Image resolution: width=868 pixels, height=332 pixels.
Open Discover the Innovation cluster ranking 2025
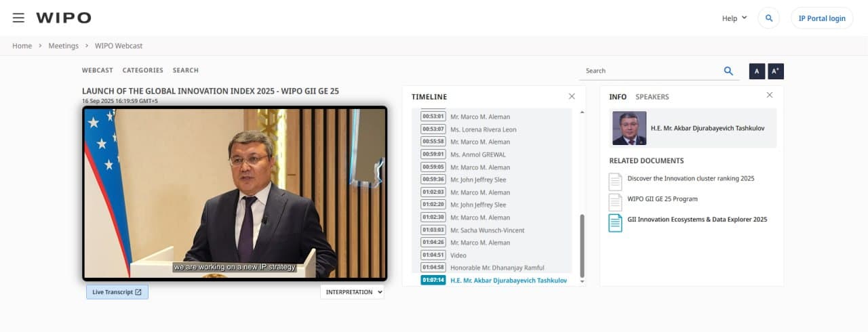[x=690, y=179]
